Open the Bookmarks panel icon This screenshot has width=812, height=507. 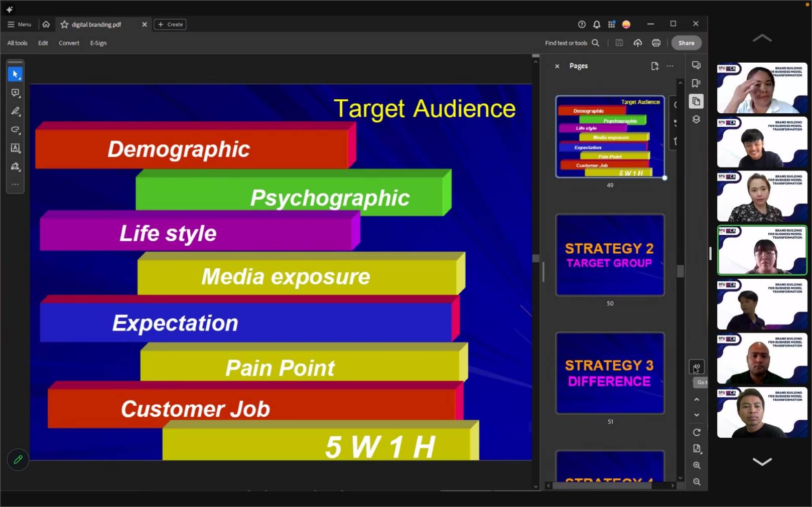tap(696, 83)
